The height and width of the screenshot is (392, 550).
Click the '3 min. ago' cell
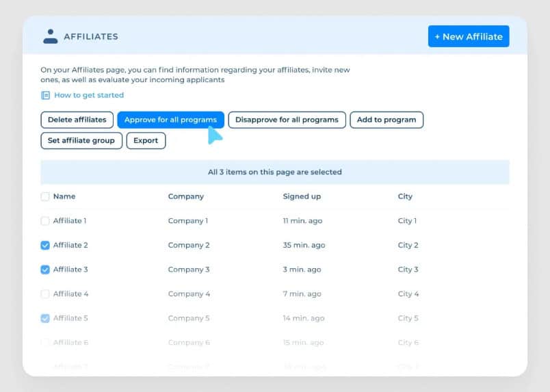[302, 270]
